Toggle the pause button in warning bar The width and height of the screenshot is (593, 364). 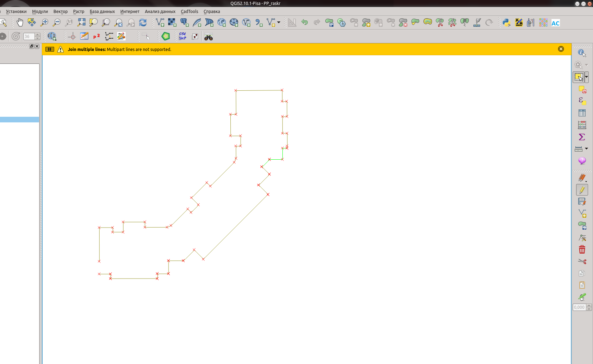click(x=50, y=50)
